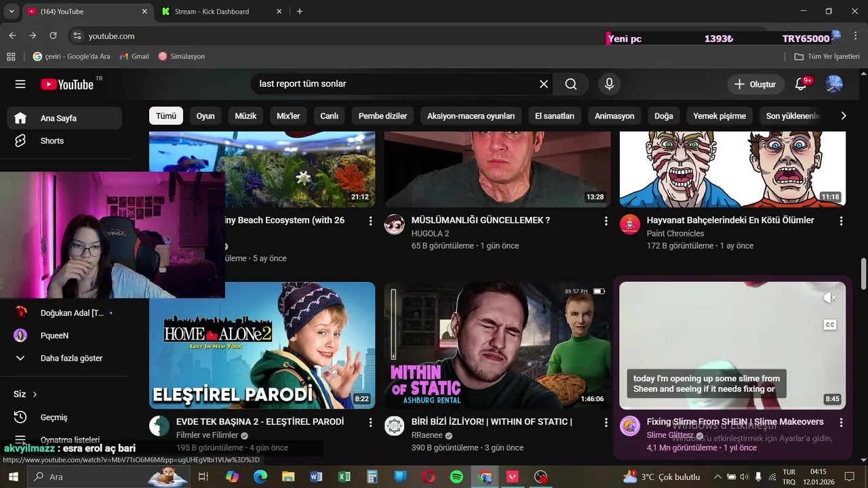
Task: Select the Tümü chip
Action: tap(166, 116)
